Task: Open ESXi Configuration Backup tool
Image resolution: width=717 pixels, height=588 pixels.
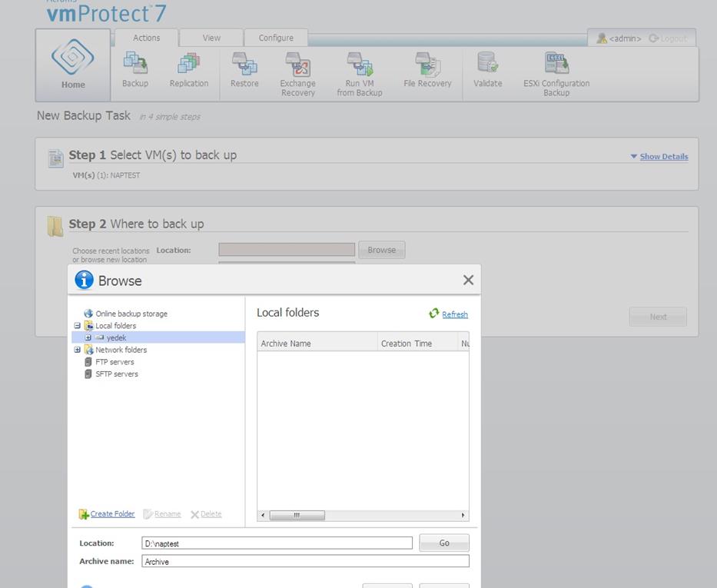Action: [556, 62]
